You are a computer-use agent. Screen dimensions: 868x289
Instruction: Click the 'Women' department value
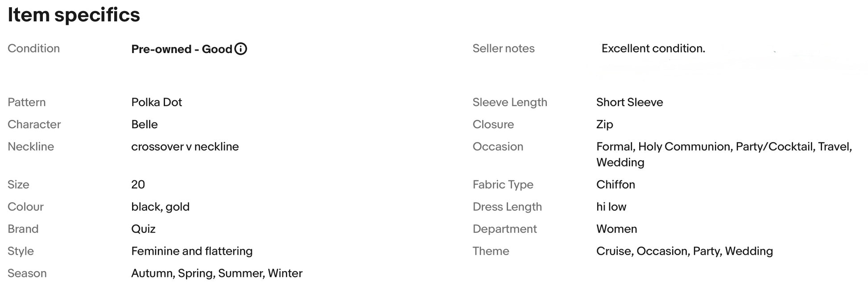click(616, 229)
